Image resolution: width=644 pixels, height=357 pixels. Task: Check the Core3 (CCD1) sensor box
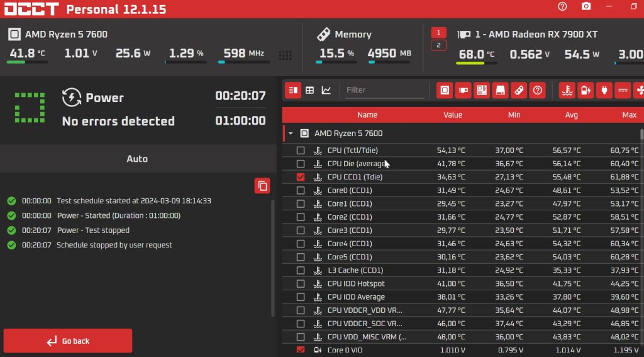coord(301,230)
